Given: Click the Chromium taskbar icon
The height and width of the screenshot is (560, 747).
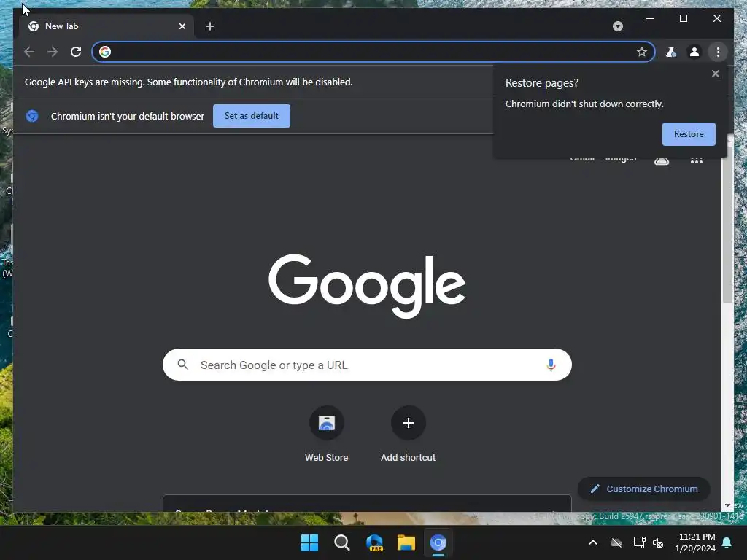Looking at the screenshot, I should (x=438, y=542).
